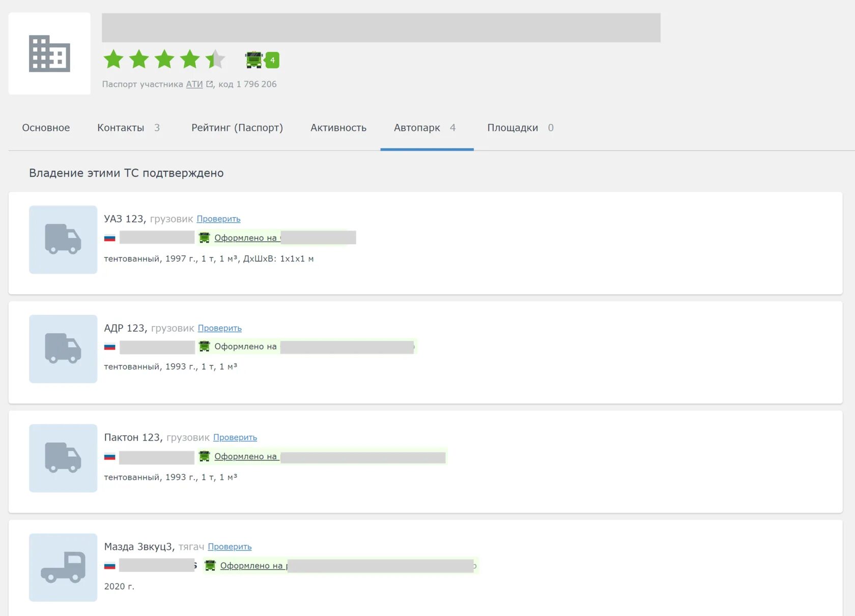Open the Оформлено на link for Пактон 123
Image resolution: width=855 pixels, height=616 pixels.
click(247, 456)
